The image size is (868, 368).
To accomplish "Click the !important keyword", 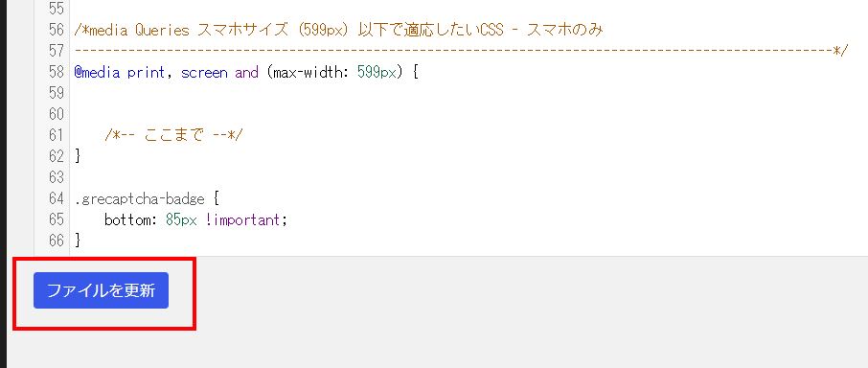I will (244, 219).
